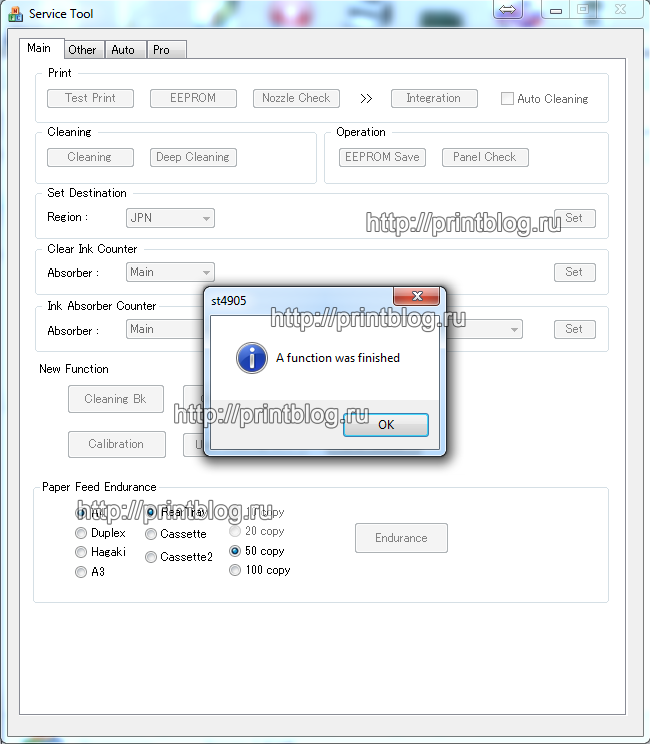Image resolution: width=650 pixels, height=744 pixels.
Task: Open the Clear Ink Counter Absorber dropdown
Action: [171, 272]
